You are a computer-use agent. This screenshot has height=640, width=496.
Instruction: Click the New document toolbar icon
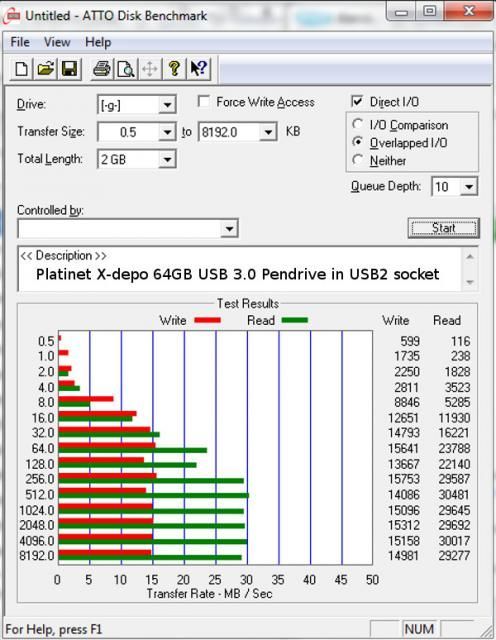[22, 69]
